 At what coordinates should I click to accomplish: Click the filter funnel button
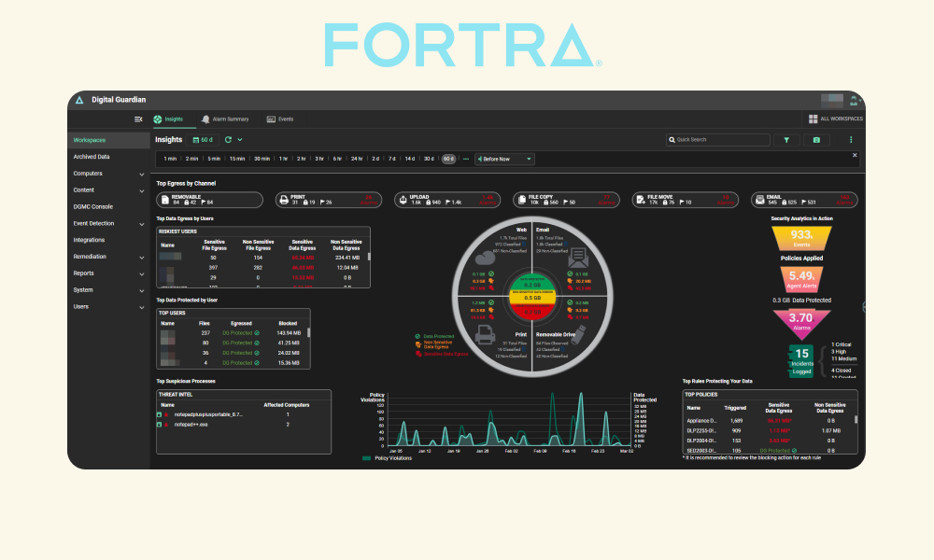point(786,140)
